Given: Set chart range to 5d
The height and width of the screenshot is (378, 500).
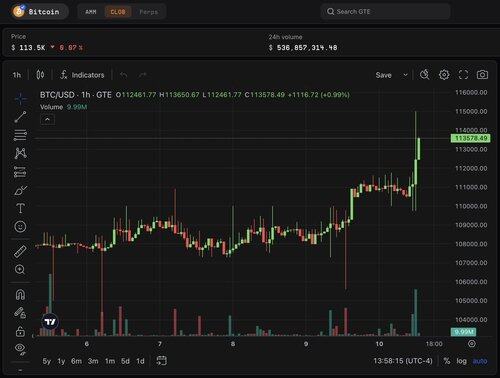Looking at the screenshot, I should point(125,361).
